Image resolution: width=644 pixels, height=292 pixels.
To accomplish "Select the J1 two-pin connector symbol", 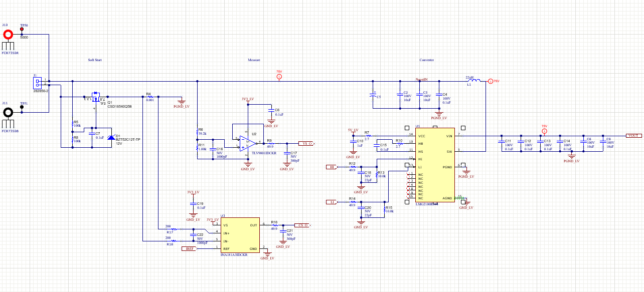I will (37, 82).
